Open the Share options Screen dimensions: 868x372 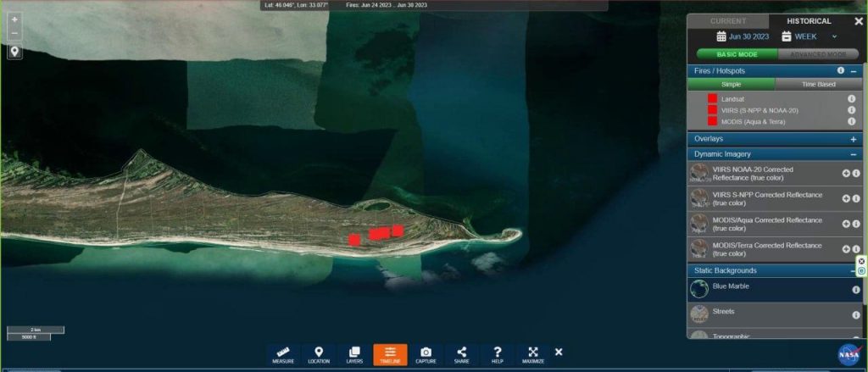461,354
